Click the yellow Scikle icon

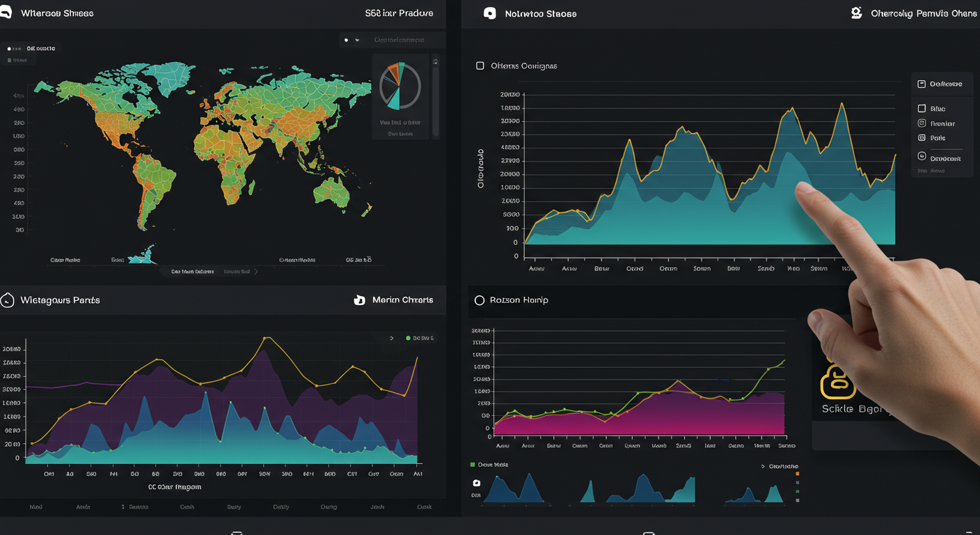pos(836,380)
